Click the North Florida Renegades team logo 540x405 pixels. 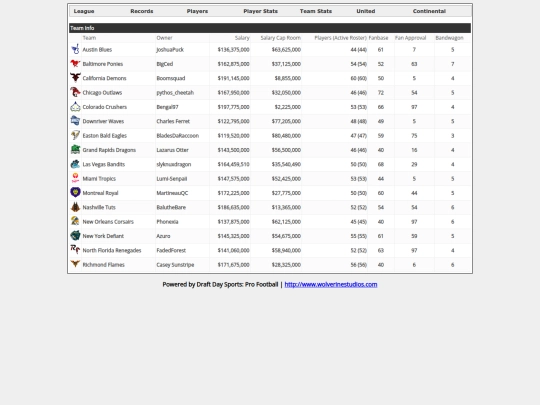pos(75,250)
